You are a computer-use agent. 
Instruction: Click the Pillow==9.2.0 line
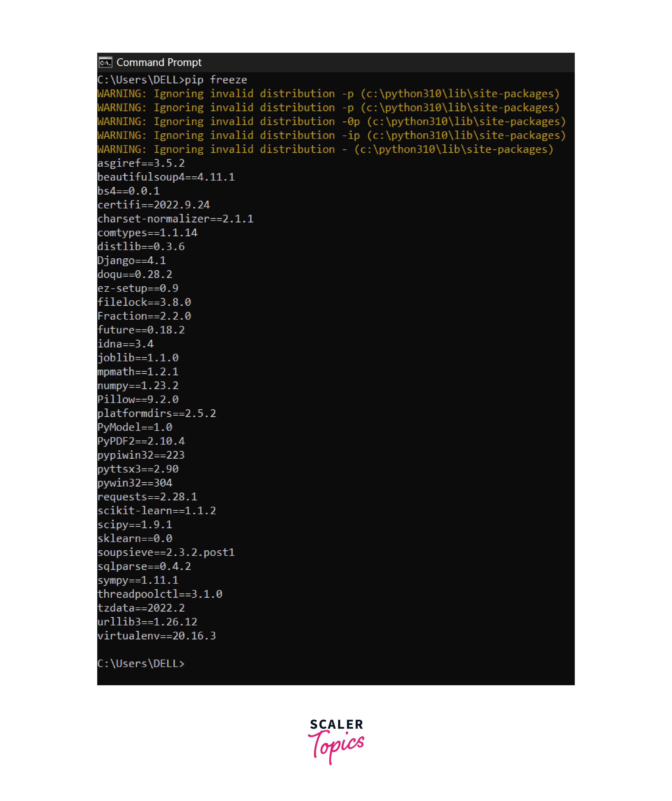pos(138,399)
